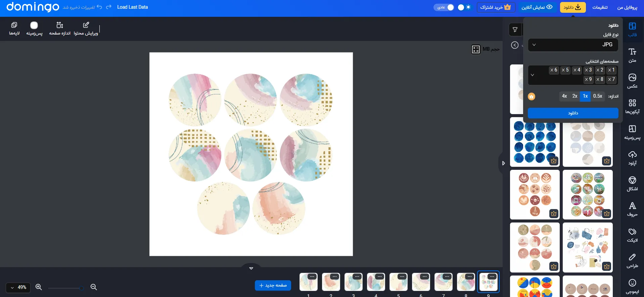Image resolution: width=644 pixels, height=297 pixels.
Task: Toggle the عادی mode switch
Action: [x=444, y=7]
